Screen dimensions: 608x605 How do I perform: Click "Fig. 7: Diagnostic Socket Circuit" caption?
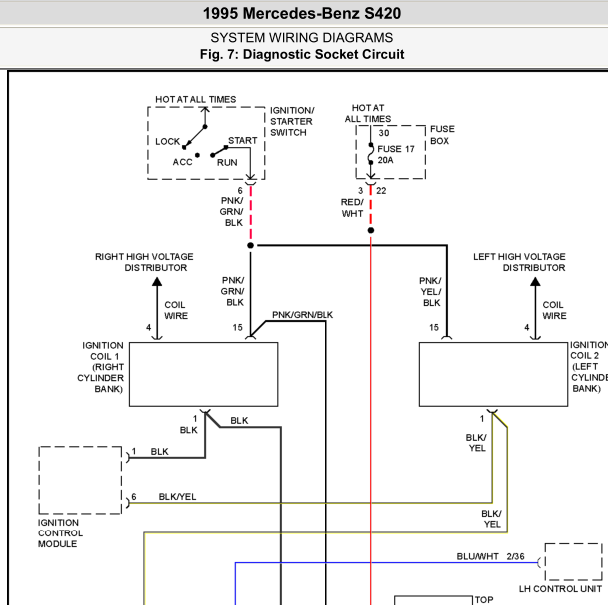pyautogui.click(x=302, y=54)
